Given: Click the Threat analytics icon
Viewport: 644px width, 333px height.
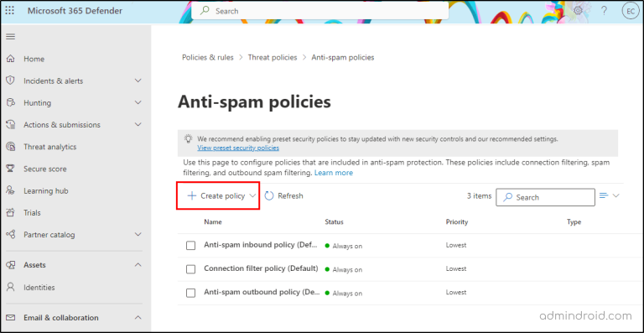Looking at the screenshot, I should pos(11,147).
